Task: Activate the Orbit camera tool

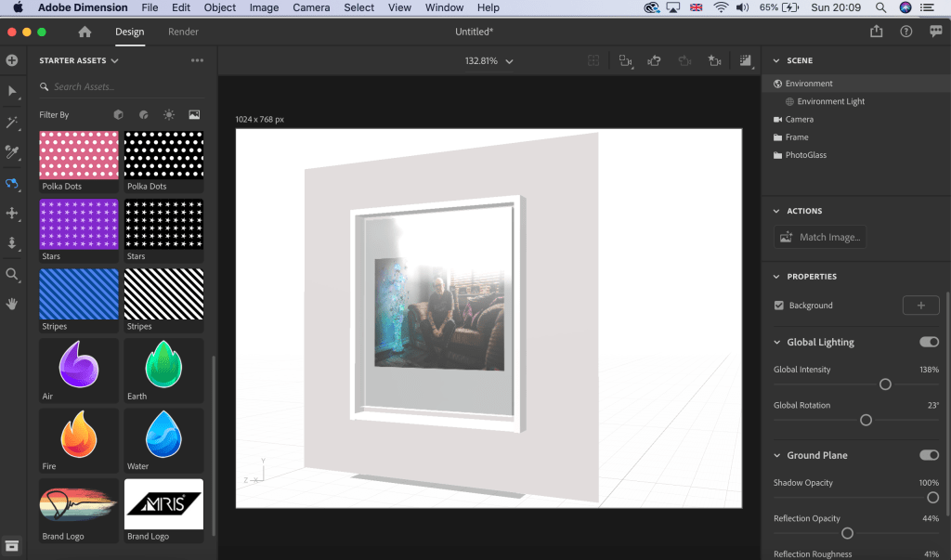Action: click(x=12, y=183)
